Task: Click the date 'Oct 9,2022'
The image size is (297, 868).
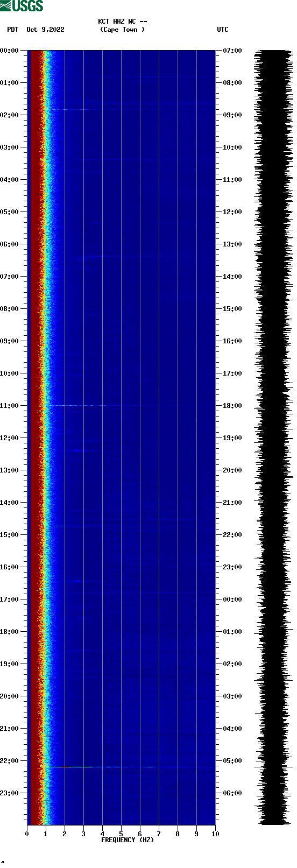Action: tap(45, 30)
